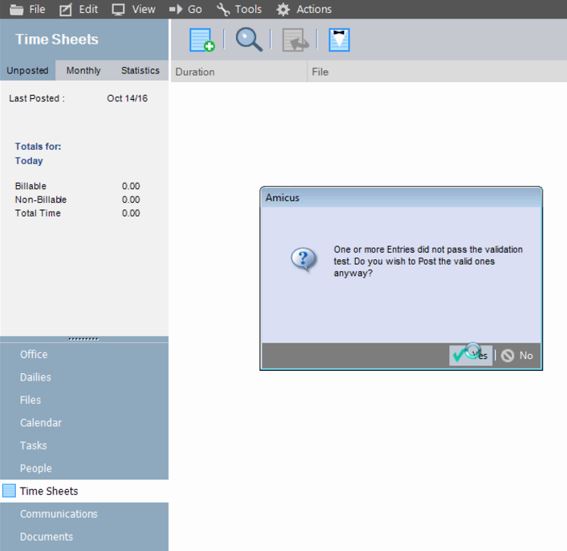
Task: Choose No in the Amicus dialog
Action: tap(517, 355)
